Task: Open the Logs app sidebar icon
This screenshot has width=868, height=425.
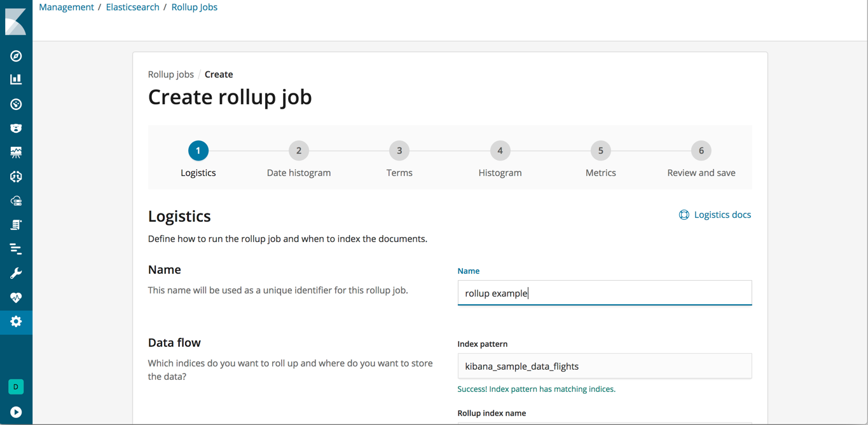Action: click(15, 224)
